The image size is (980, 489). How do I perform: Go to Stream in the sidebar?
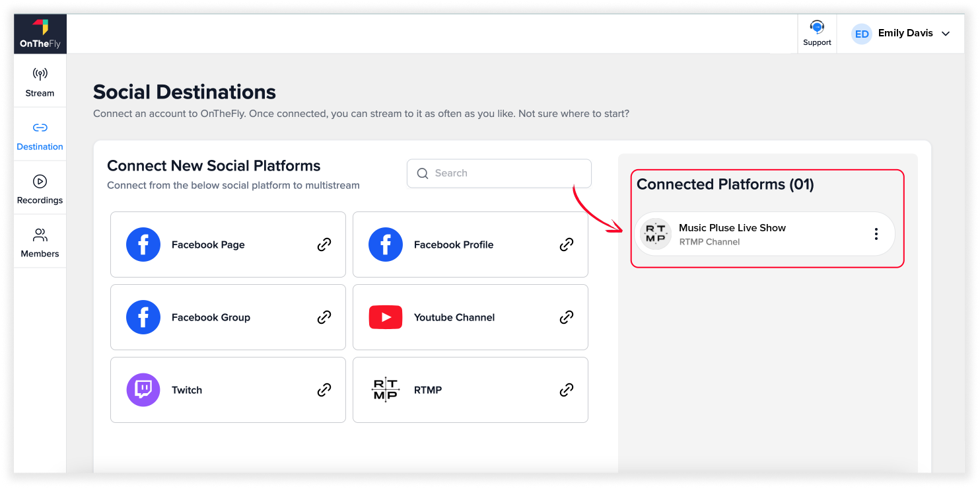click(x=40, y=81)
